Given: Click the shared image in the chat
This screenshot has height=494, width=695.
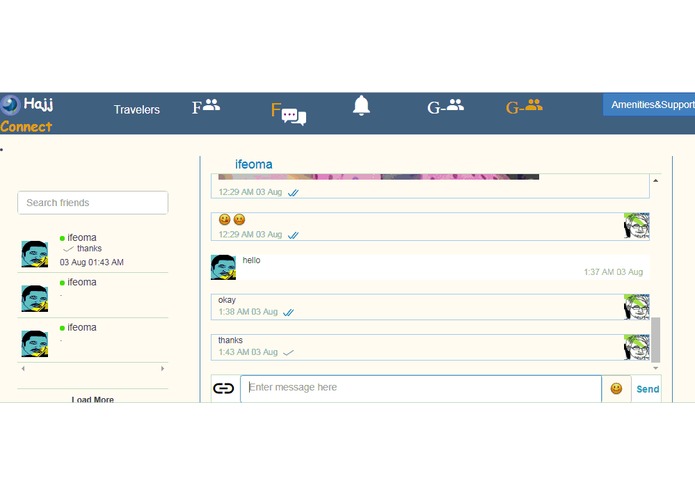Looking at the screenshot, I should 379,177.
